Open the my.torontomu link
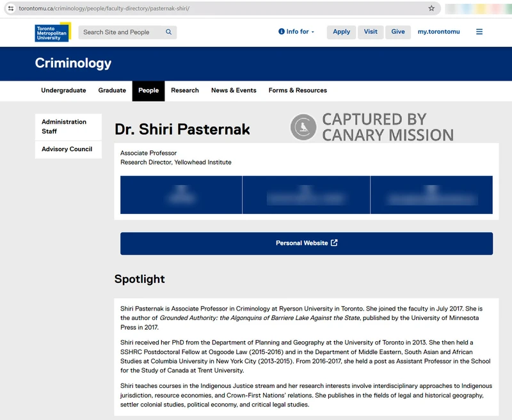Viewport: 512px width, 420px height. point(438,31)
